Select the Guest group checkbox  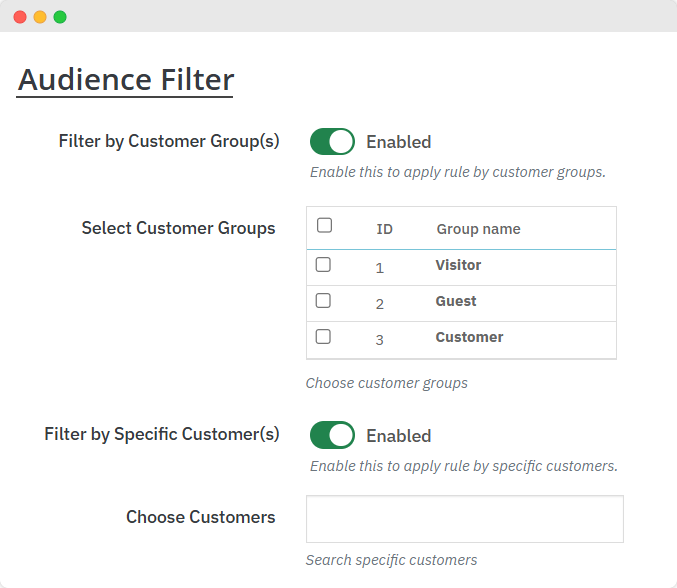pos(323,301)
